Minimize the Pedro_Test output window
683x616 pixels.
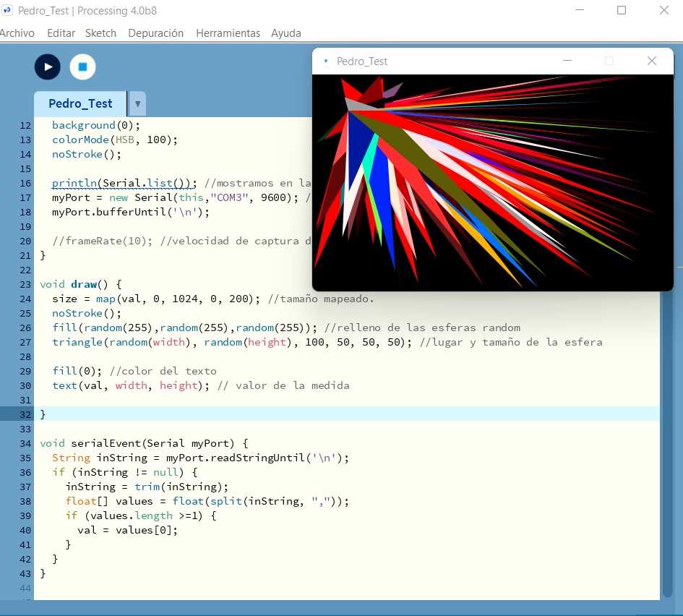pos(567,61)
